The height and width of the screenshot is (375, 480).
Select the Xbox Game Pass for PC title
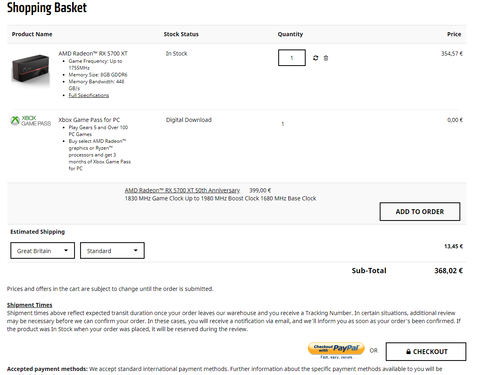coord(89,120)
